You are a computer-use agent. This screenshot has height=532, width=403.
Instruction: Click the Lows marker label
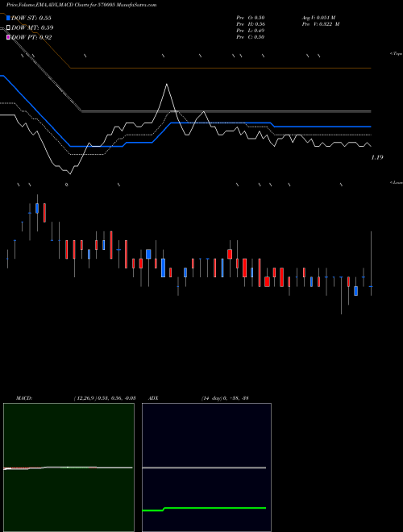(x=397, y=182)
